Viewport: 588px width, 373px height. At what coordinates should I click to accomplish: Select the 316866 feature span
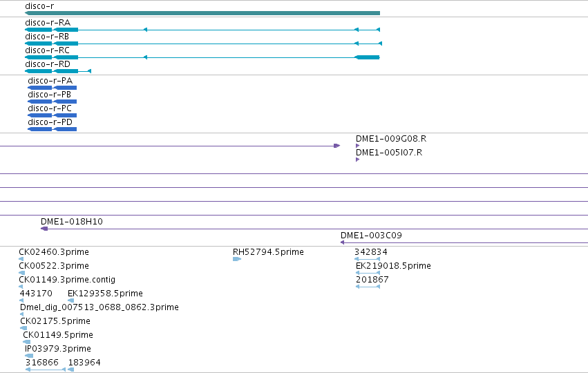point(46,370)
